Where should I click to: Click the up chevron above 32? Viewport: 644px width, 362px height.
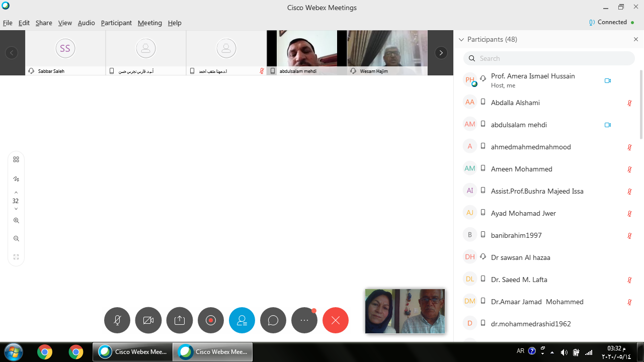[16, 193]
